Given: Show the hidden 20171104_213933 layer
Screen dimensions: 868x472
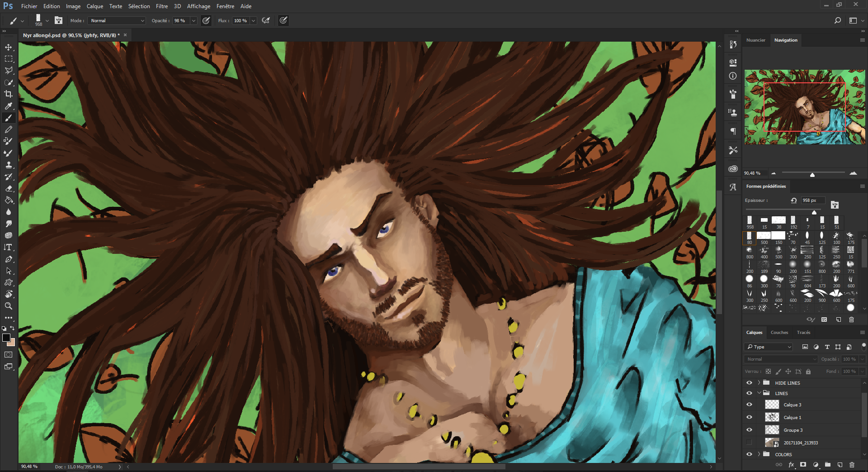Looking at the screenshot, I should pyautogui.click(x=749, y=443).
